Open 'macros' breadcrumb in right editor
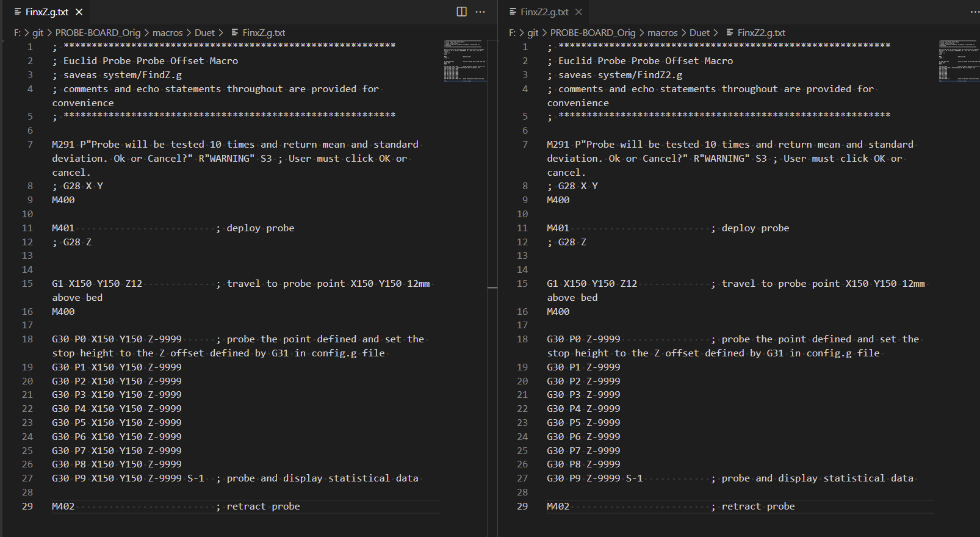The height and width of the screenshot is (537, 980). point(663,32)
